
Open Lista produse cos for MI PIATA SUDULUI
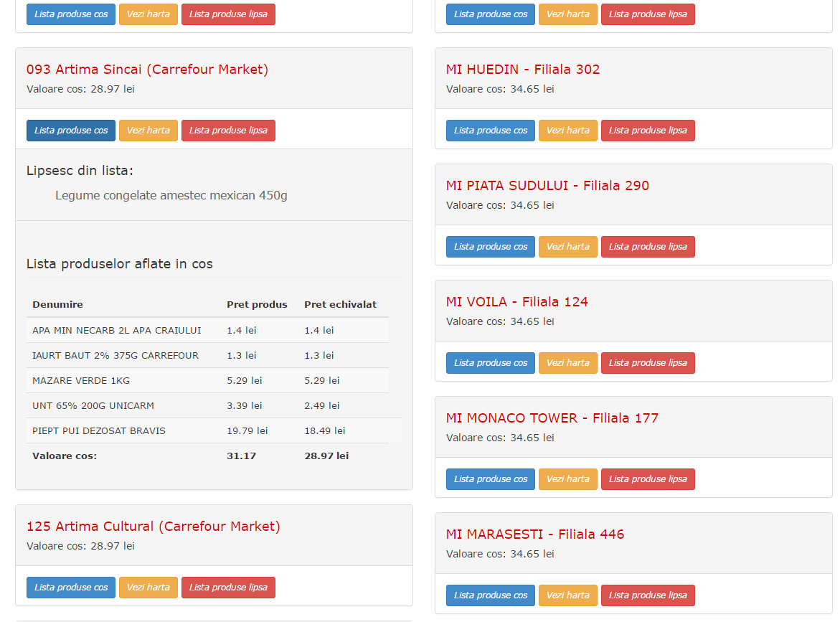click(x=490, y=247)
